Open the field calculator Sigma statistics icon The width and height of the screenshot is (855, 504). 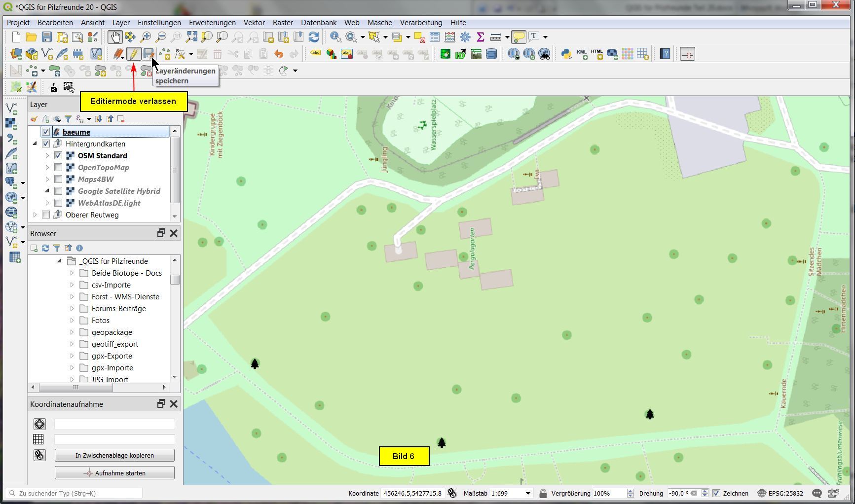coord(480,37)
